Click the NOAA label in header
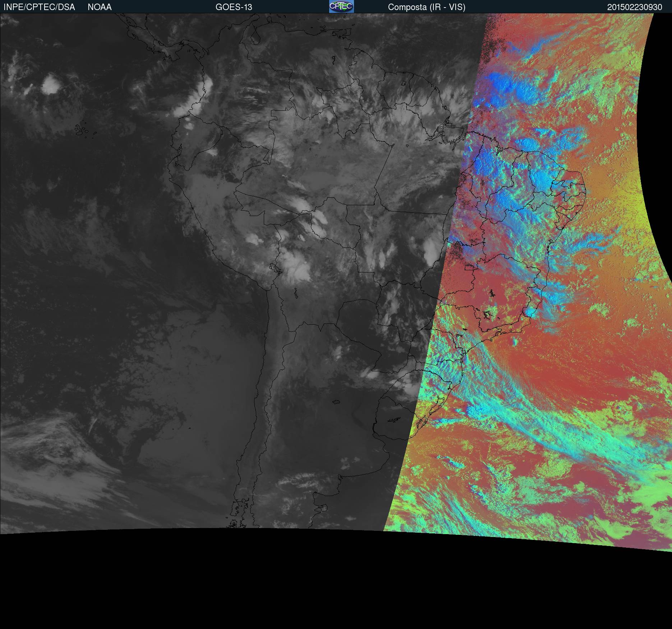This screenshot has height=629, width=672. point(100,7)
